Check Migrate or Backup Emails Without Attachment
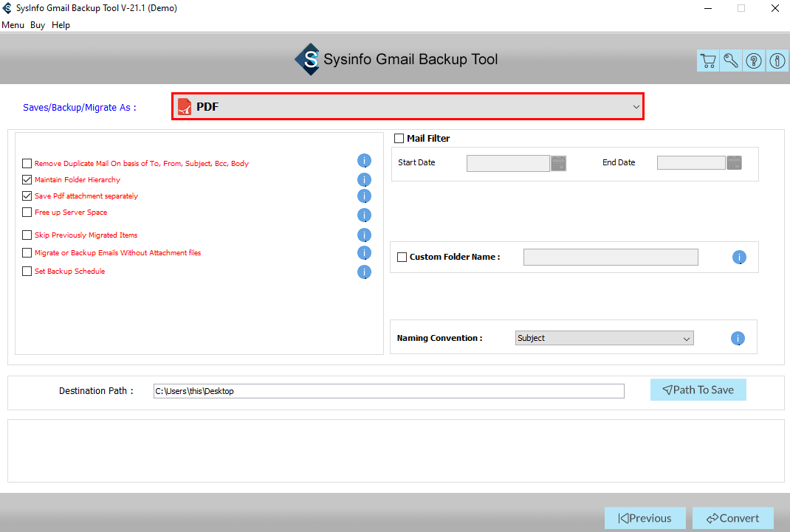This screenshot has height=532, width=790. coord(27,252)
